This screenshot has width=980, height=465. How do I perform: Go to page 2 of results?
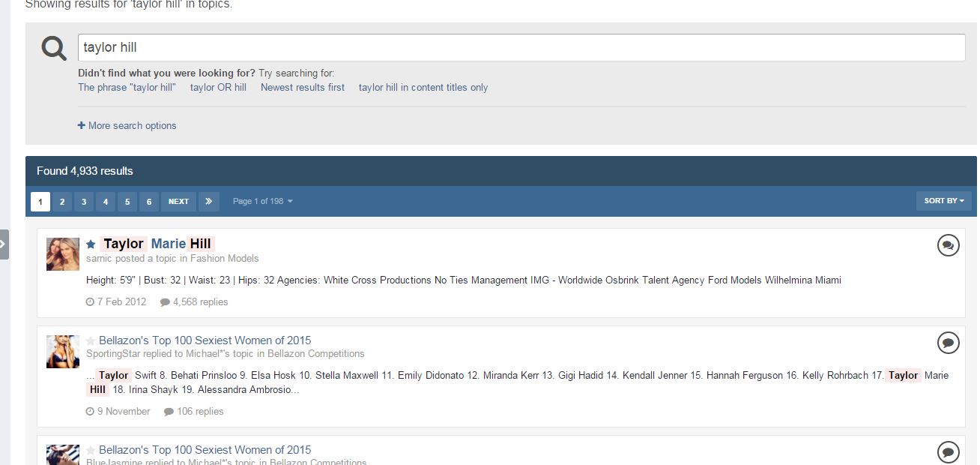coord(62,202)
